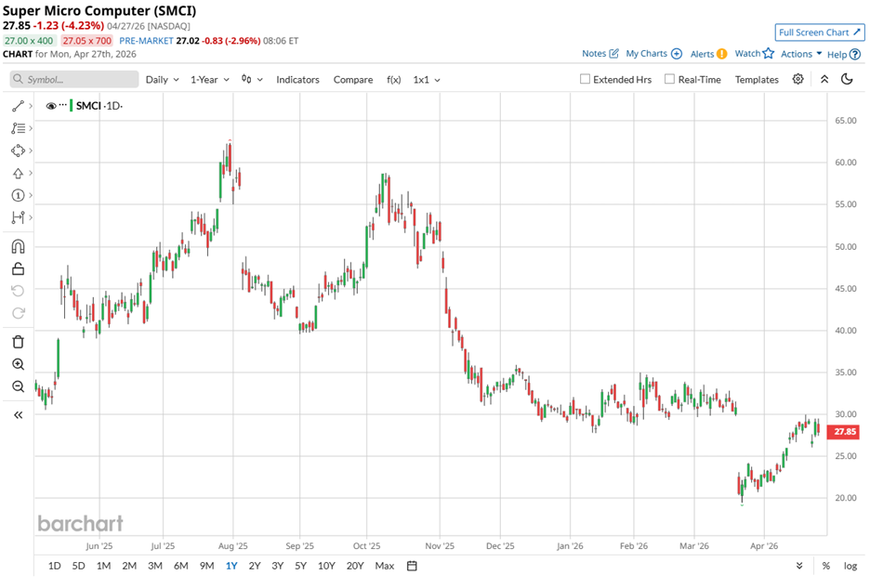Open the Daily frequency dropdown
870x588 pixels.
162,79
